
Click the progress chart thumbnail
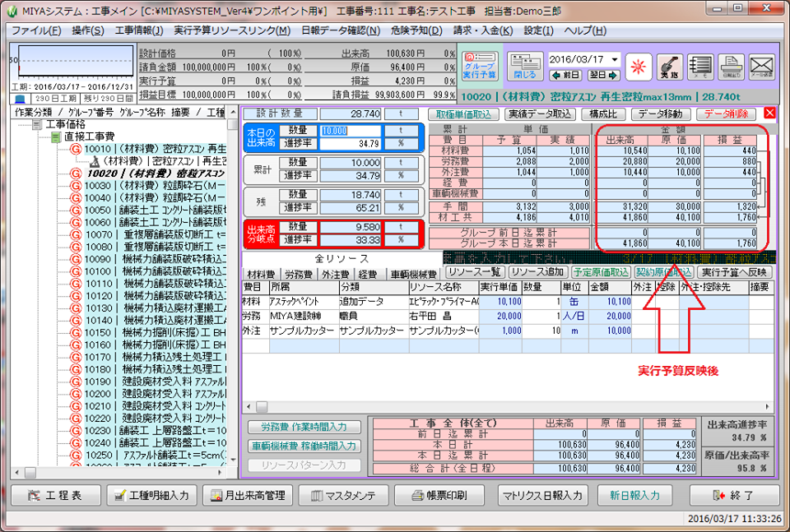click(76, 62)
